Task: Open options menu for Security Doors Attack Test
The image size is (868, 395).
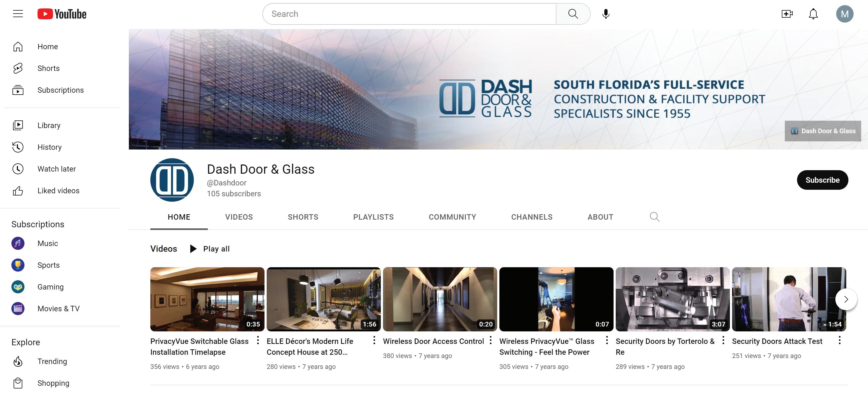Action: pos(839,340)
